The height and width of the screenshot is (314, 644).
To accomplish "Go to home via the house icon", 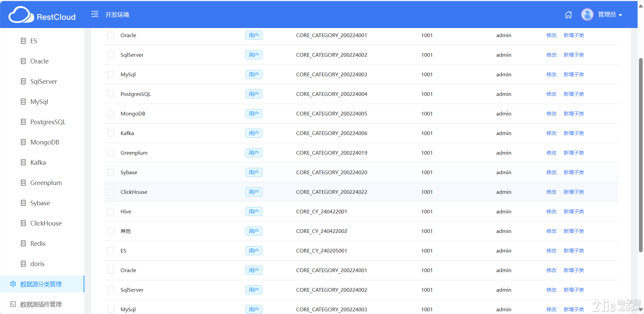I will tap(568, 15).
